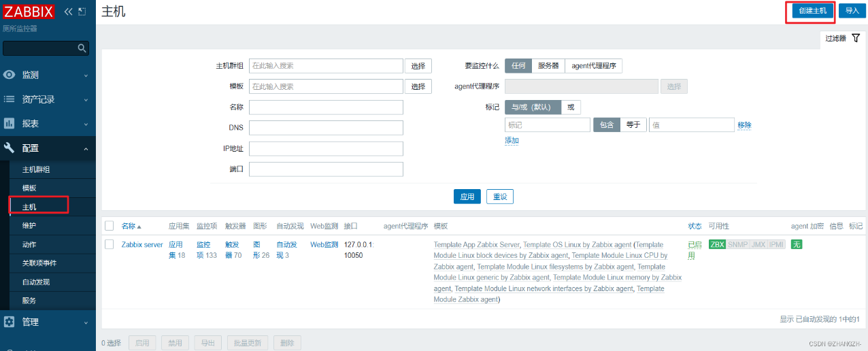Click the green ZBX availability badge
868x351 pixels.
(x=717, y=244)
